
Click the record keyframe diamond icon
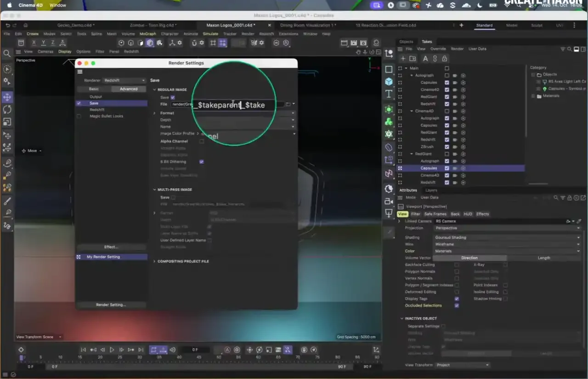(x=21, y=350)
